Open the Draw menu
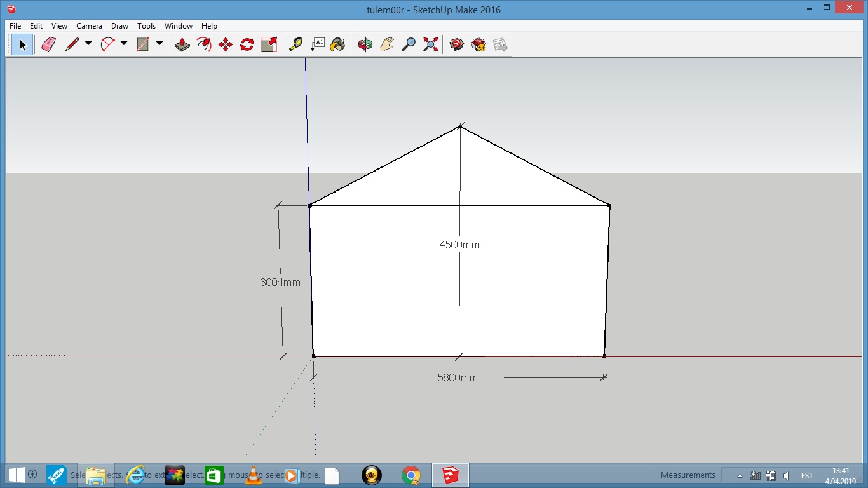Image resolution: width=868 pixels, height=488 pixels. point(119,26)
